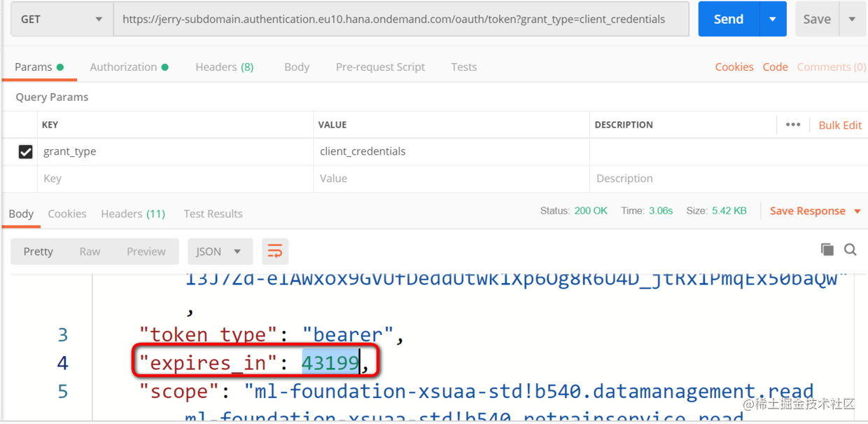Toggle line wrapping in the response viewer

point(275,251)
